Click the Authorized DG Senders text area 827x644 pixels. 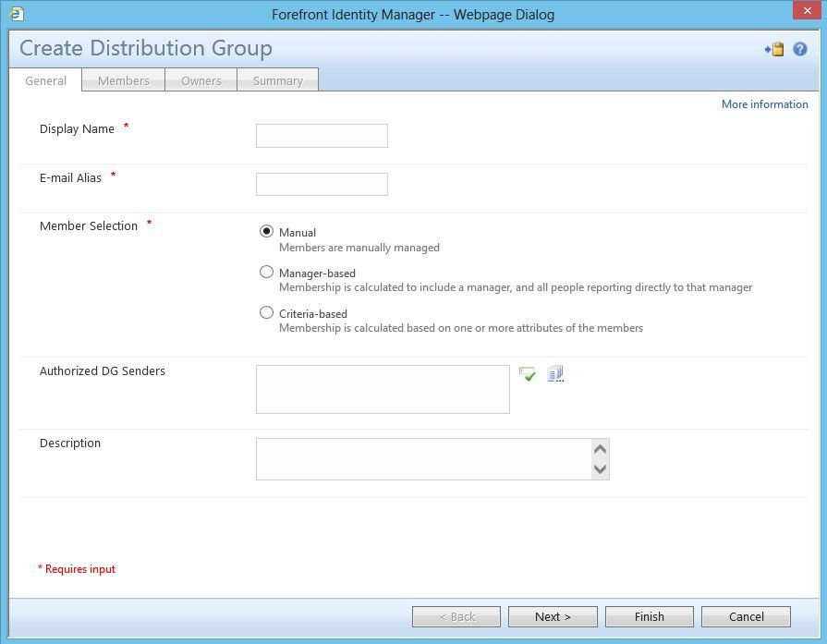[x=383, y=389]
